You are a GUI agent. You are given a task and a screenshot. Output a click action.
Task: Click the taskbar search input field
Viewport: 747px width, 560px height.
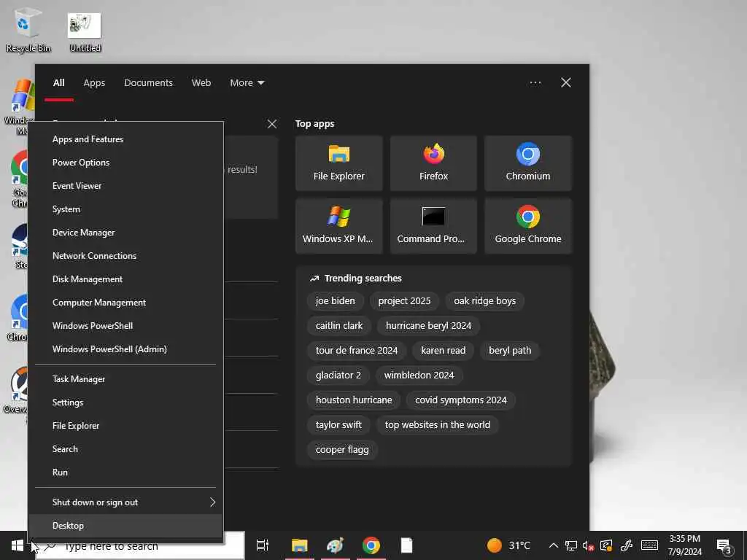(140, 545)
